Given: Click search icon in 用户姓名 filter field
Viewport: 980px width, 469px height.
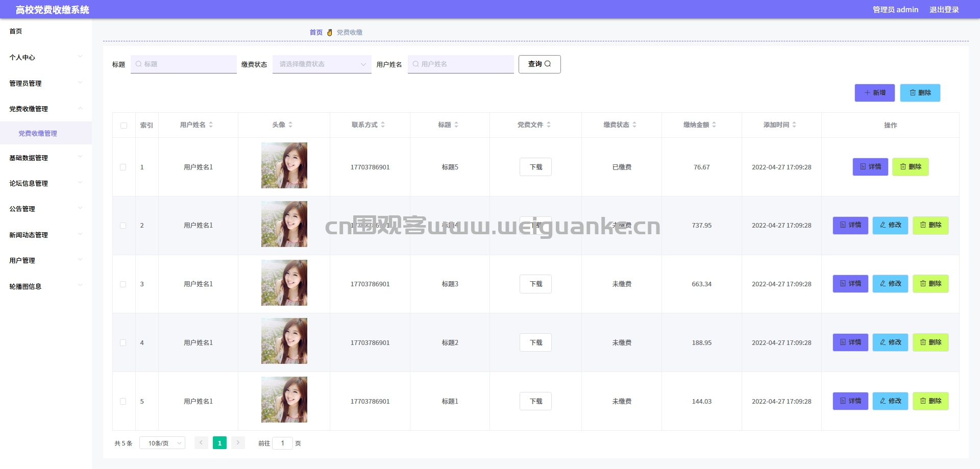Looking at the screenshot, I should [x=415, y=64].
